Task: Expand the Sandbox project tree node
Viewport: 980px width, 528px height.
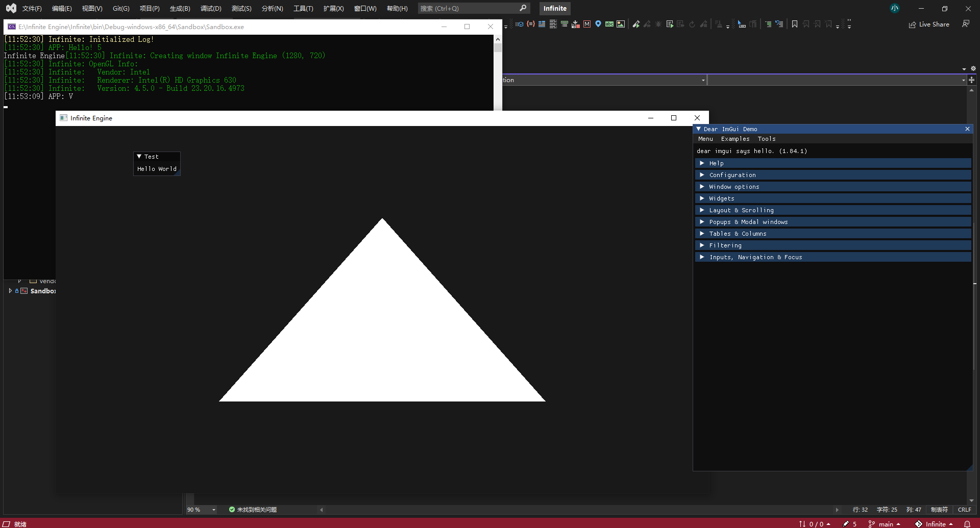Action: (10, 291)
